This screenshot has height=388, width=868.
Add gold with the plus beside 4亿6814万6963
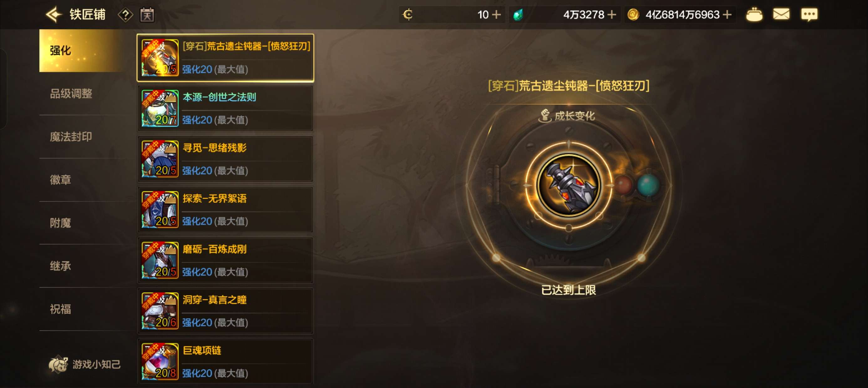point(727,15)
